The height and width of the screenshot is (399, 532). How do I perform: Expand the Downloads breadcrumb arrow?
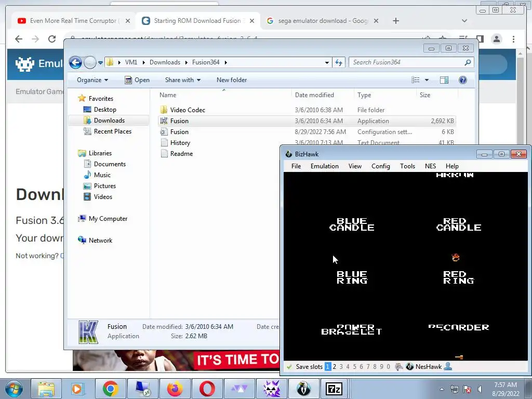pos(187,62)
